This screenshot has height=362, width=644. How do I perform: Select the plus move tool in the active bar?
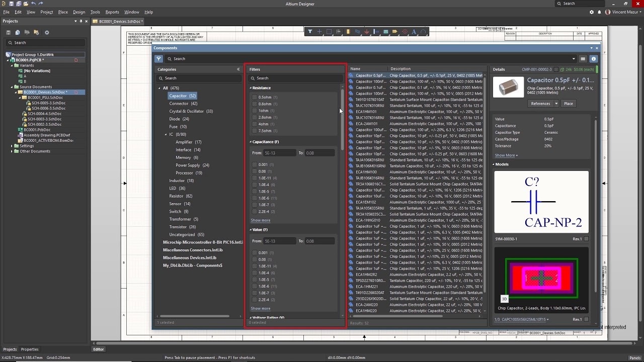click(x=319, y=32)
